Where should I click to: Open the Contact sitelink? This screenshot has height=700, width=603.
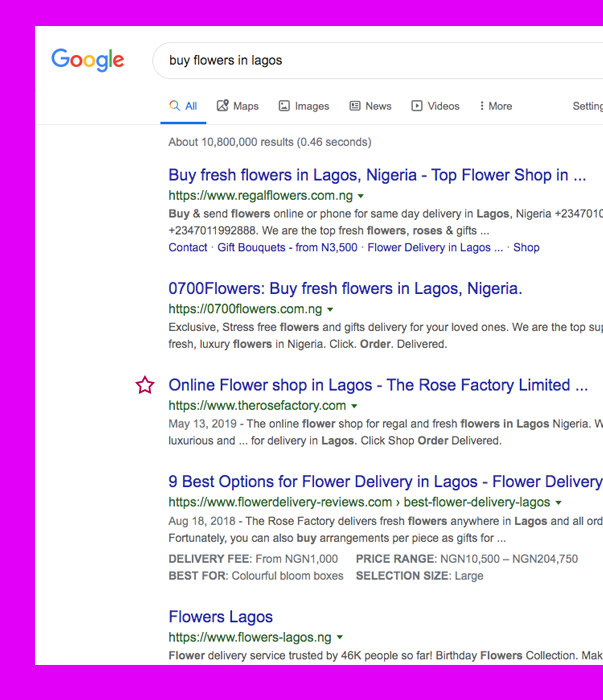click(188, 247)
